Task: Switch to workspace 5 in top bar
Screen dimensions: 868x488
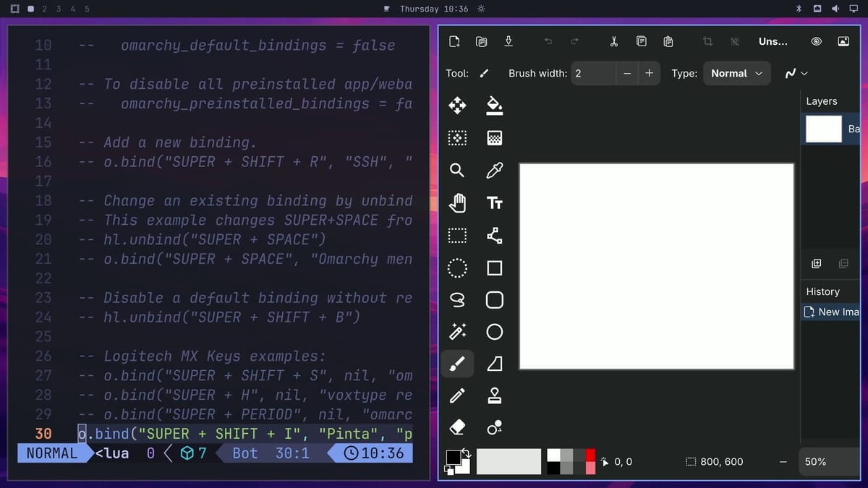Action: tap(87, 9)
